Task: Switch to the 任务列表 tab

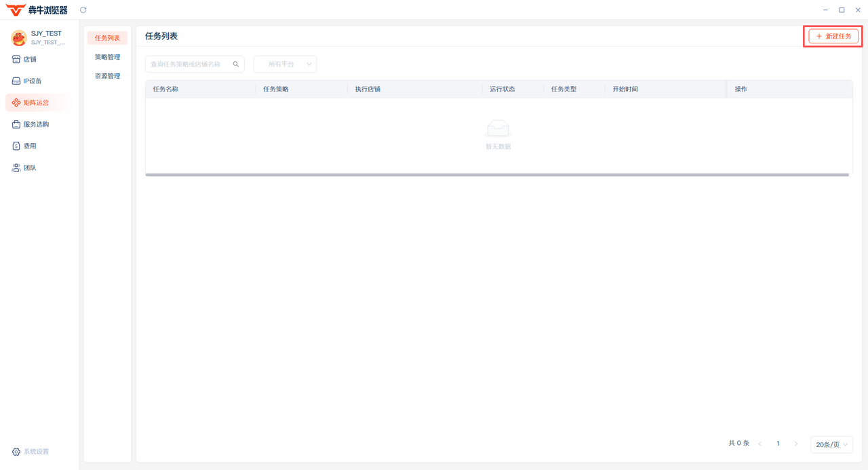Action: pyautogui.click(x=107, y=39)
